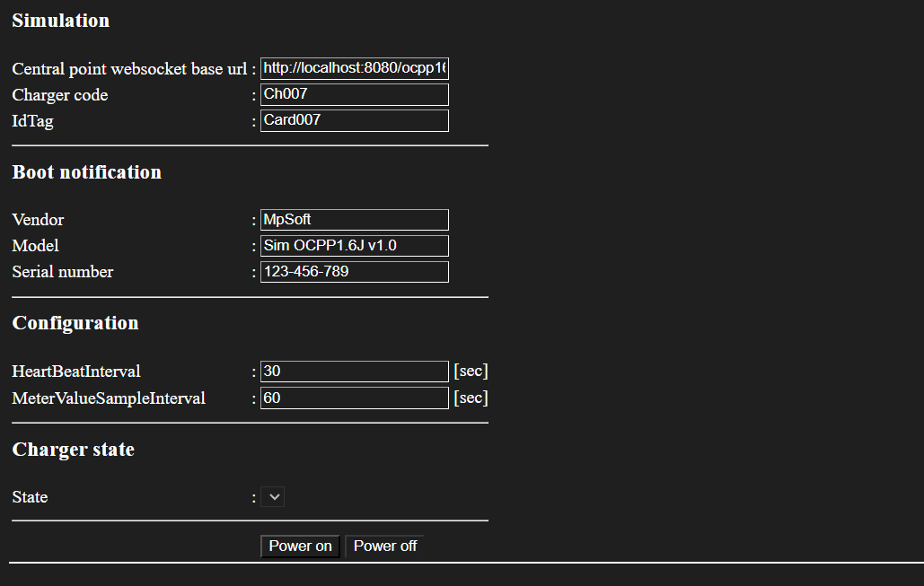Click the Charger state section heading

pyautogui.click(x=73, y=450)
